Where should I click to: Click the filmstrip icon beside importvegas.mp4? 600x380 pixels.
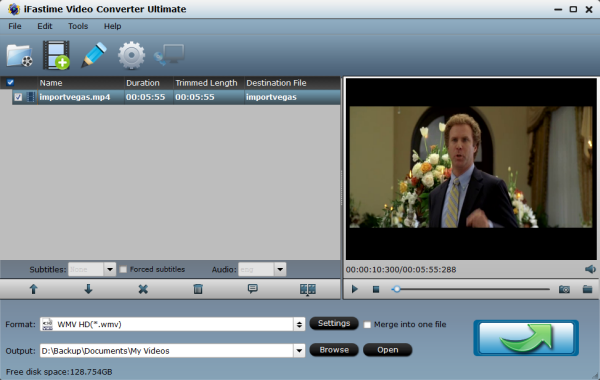coord(31,97)
